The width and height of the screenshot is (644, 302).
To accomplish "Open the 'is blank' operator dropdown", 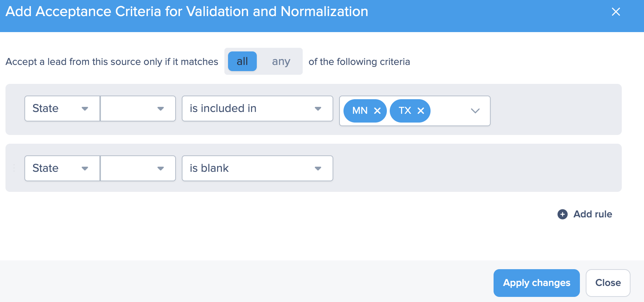I will (x=257, y=168).
